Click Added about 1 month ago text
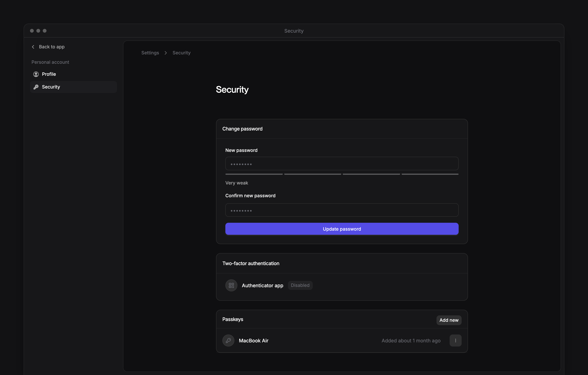Viewport: 588px width, 375px height. [411, 340]
